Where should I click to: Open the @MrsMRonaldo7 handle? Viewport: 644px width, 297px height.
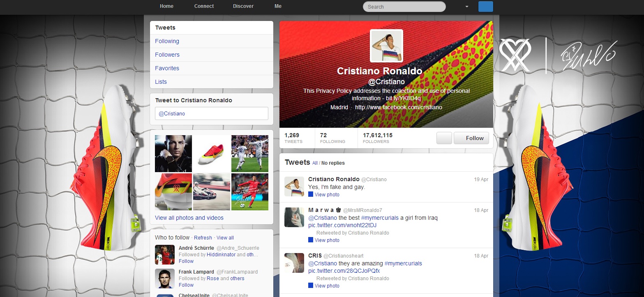(x=362, y=210)
